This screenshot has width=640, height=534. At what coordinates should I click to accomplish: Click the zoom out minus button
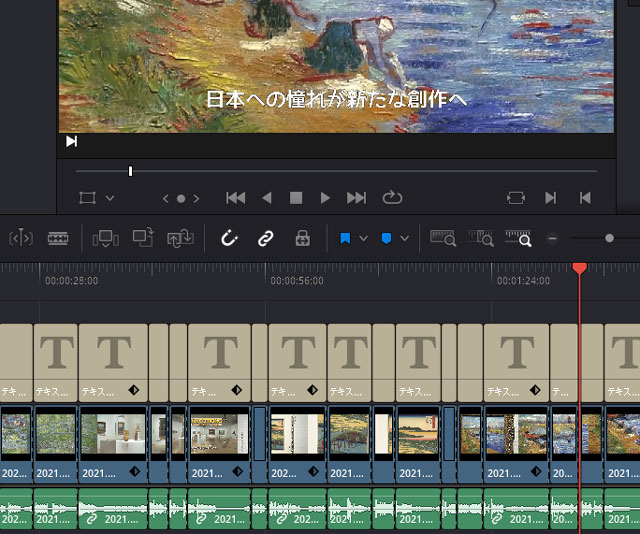point(552,238)
